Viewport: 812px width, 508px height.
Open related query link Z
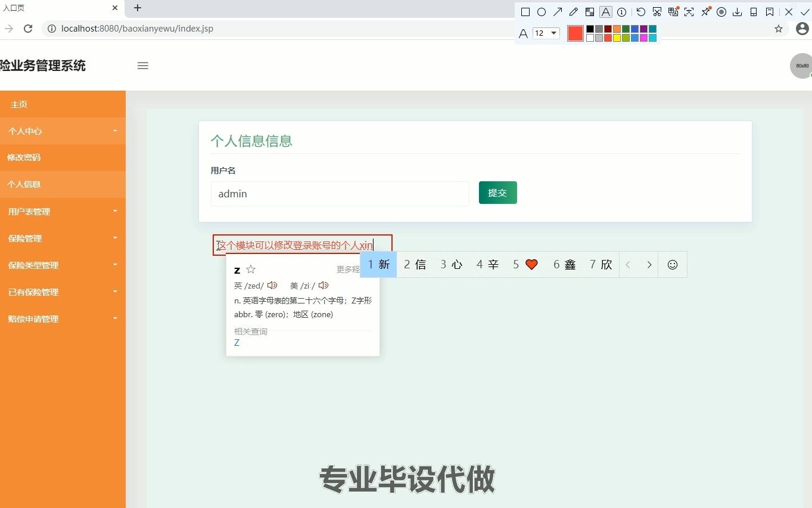237,343
